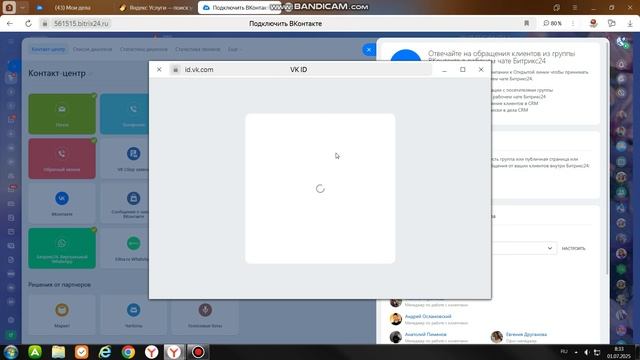This screenshot has height=360, width=640.
Task: Open the Chatbots partner tile
Action: click(133, 315)
